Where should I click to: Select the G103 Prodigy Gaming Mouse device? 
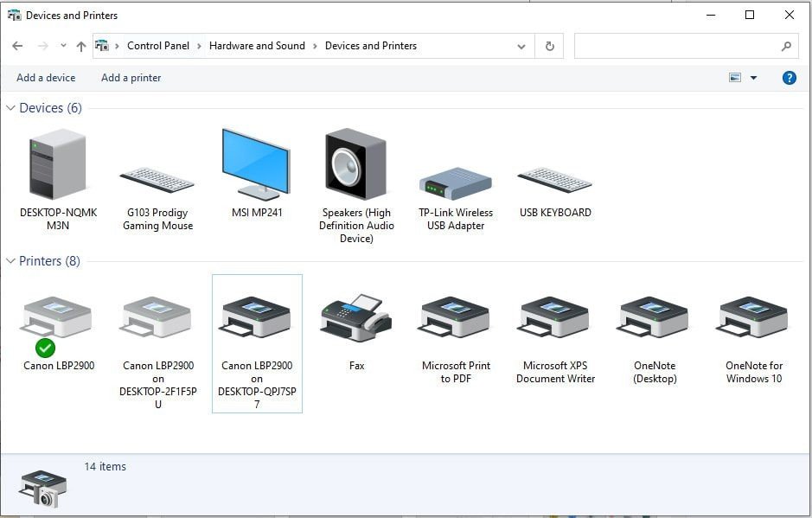click(157, 182)
